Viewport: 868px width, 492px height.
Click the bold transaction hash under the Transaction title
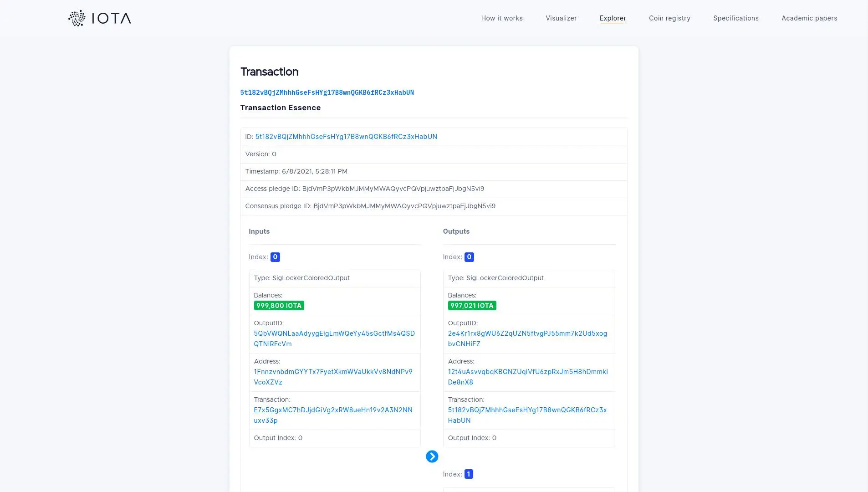point(327,92)
